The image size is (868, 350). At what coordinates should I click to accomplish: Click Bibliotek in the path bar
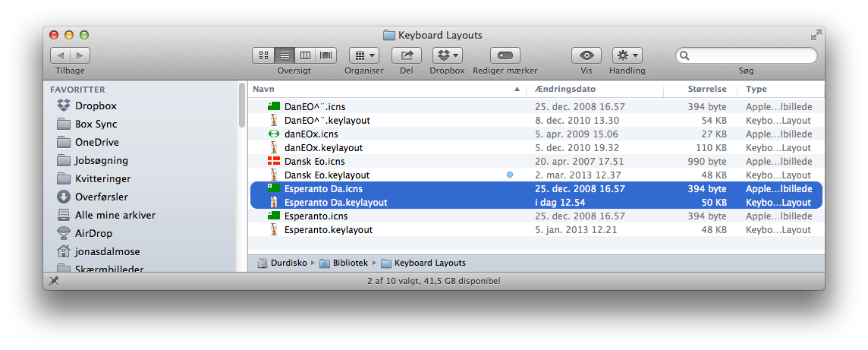pos(349,263)
